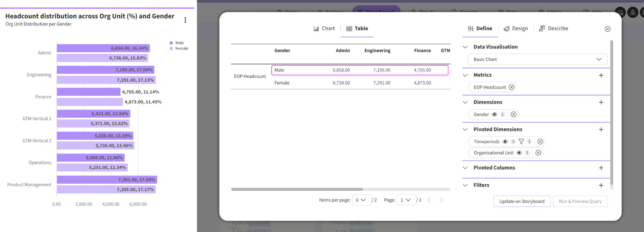Open the items per page dropdown
The width and height of the screenshot is (644, 232).
(361, 200)
